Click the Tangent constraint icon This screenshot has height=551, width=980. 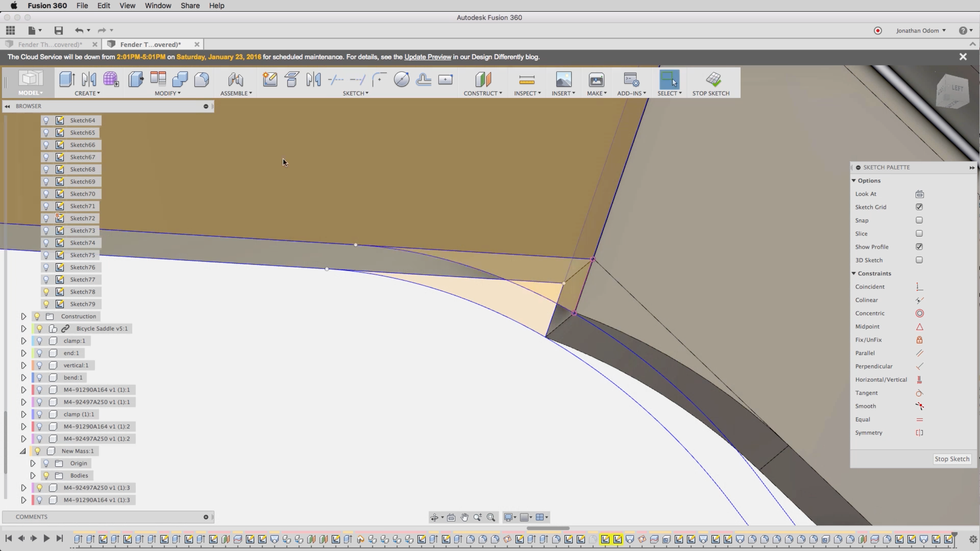click(919, 393)
